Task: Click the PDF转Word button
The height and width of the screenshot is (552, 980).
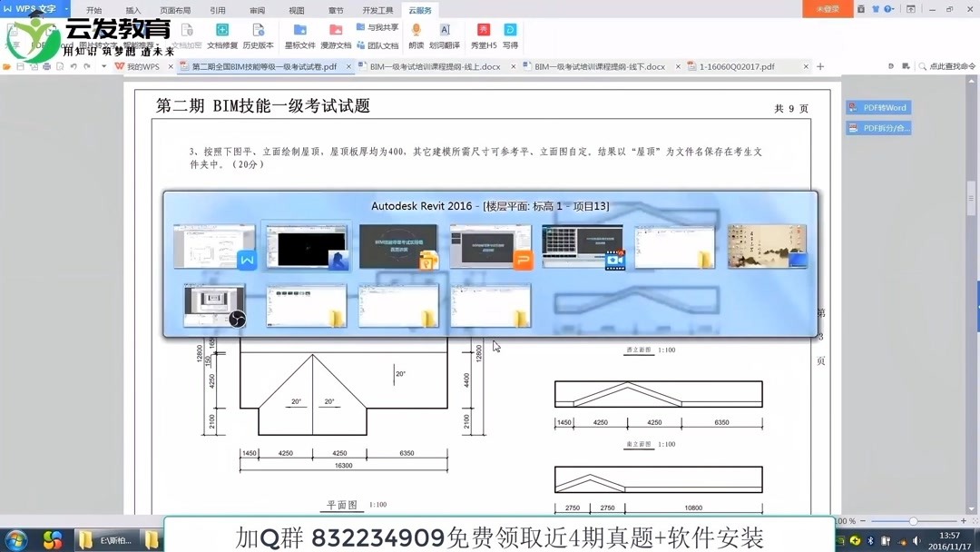Action: [877, 107]
